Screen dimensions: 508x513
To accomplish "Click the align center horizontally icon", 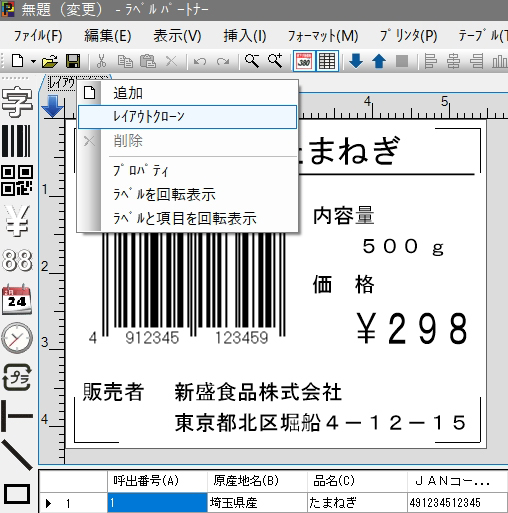I will pos(453,61).
